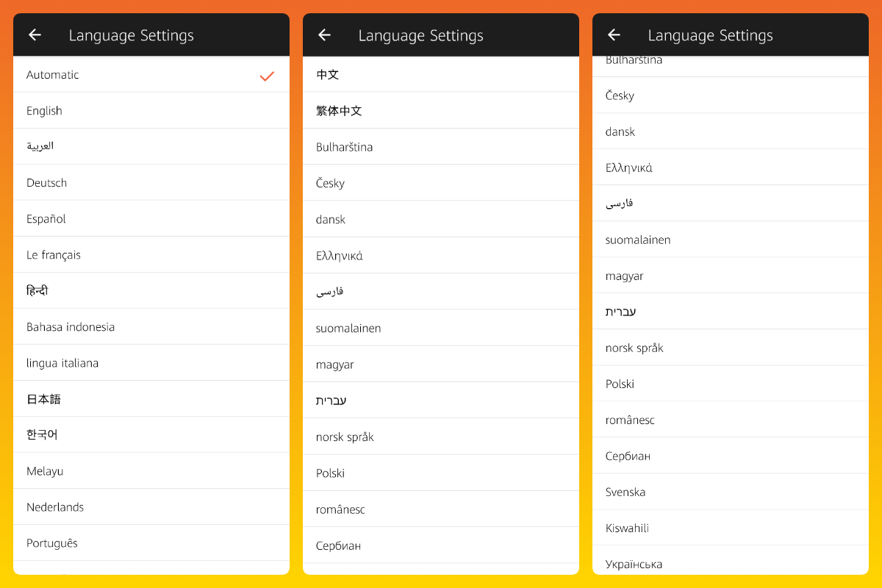Select Bahasa indonesia language
Screen dimensions: 882x588
click(x=71, y=327)
